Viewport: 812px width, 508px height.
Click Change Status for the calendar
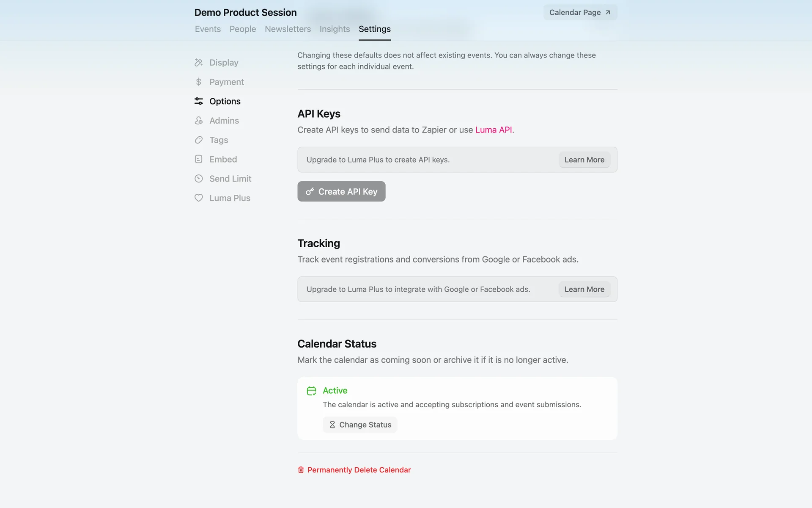point(360,425)
